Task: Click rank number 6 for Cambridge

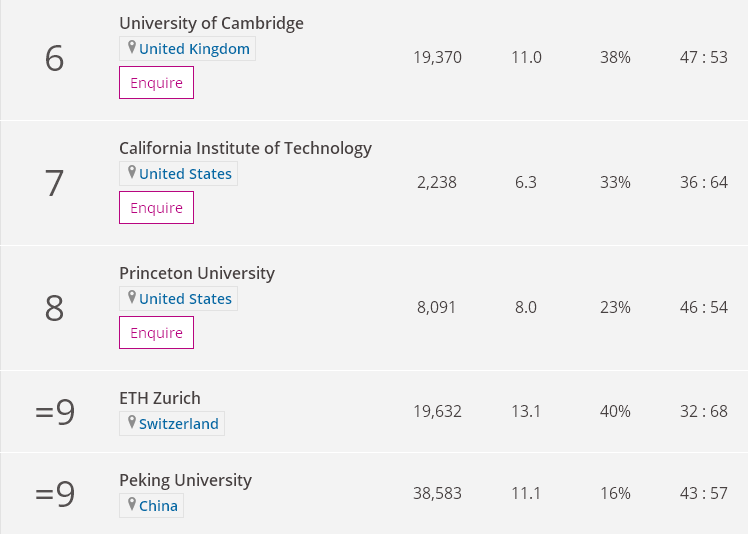Action: click(54, 59)
